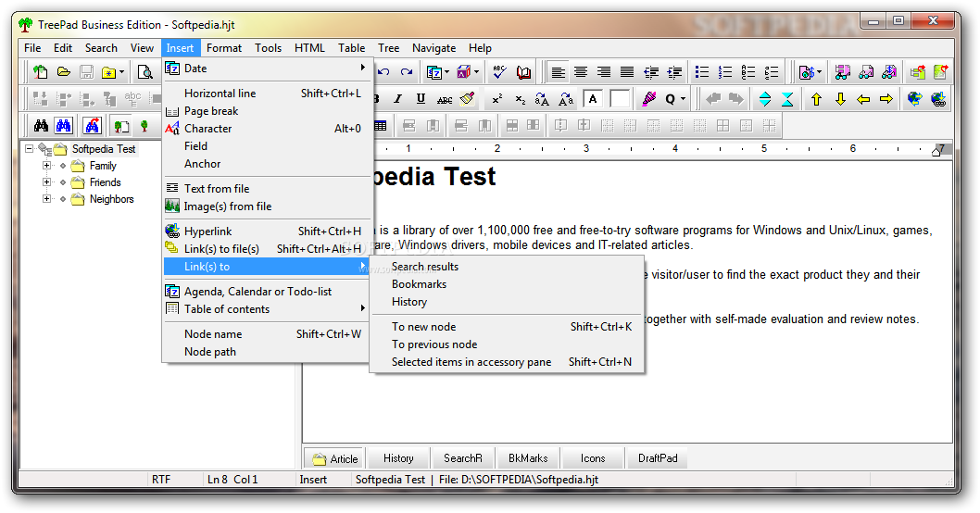The height and width of the screenshot is (513, 980).
Task: Toggle strikethrough ABC formatting
Action: [x=445, y=99]
